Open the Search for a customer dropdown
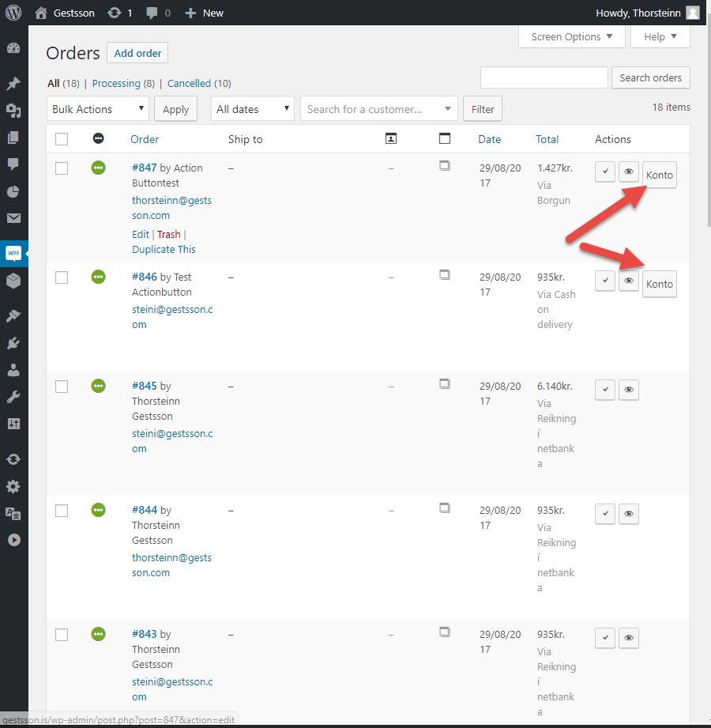 tap(378, 109)
